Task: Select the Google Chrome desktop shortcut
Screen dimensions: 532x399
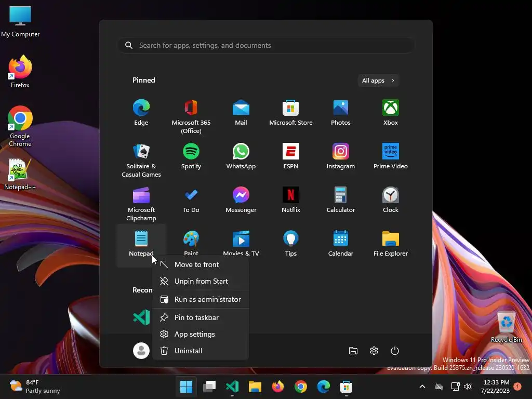Action: coord(20,127)
